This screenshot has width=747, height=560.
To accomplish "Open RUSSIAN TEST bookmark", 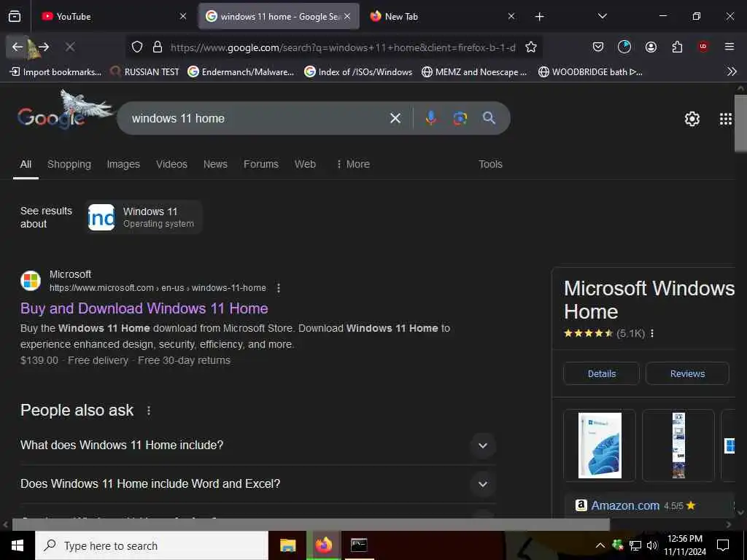I will [x=144, y=72].
